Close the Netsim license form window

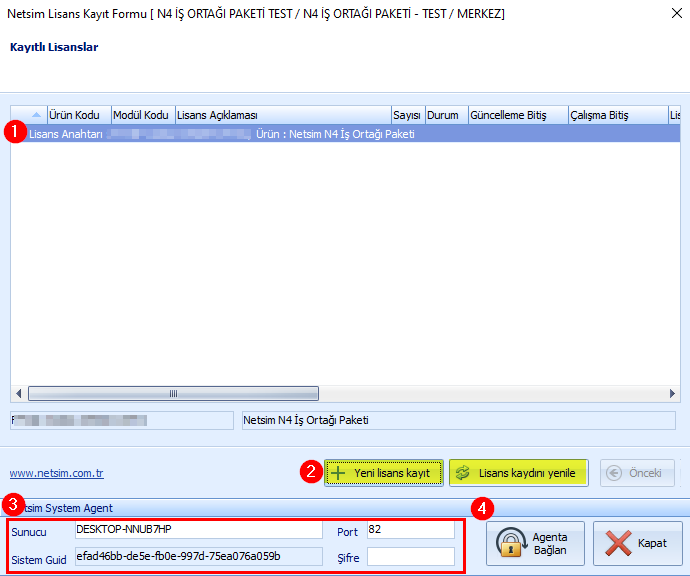click(668, 15)
